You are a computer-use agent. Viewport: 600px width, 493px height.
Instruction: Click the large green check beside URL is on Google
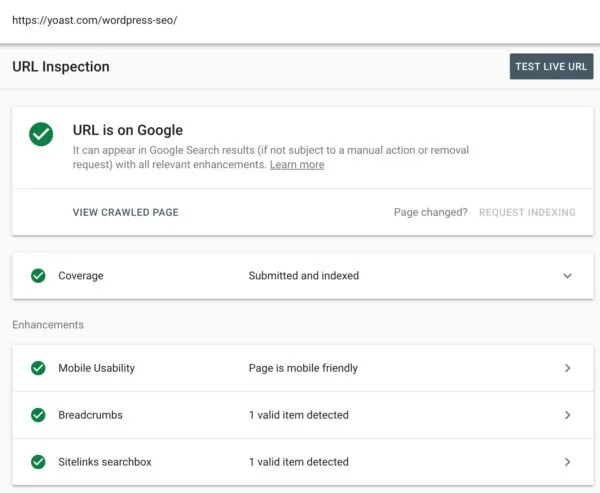point(41,134)
